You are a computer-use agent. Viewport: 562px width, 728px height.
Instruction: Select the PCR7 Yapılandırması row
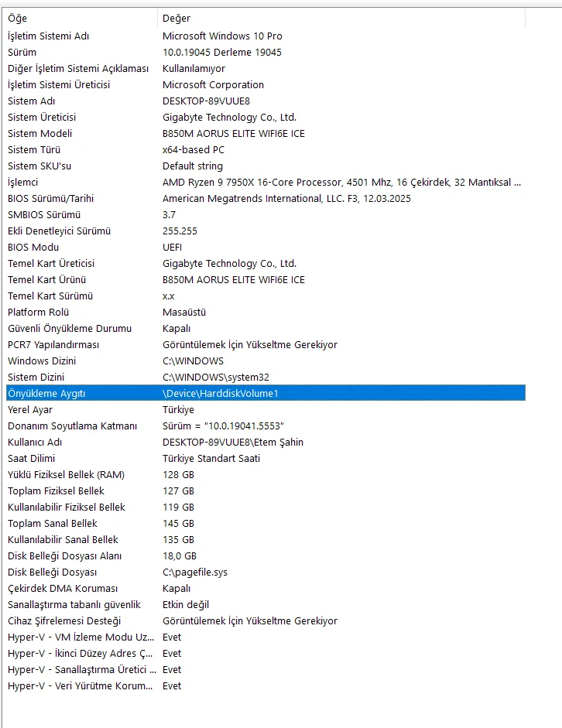[x=266, y=344]
